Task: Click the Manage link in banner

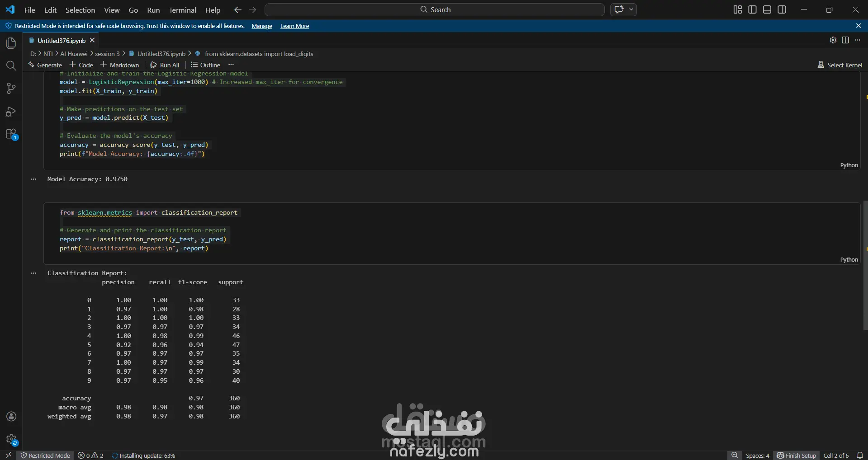Action: (x=261, y=26)
